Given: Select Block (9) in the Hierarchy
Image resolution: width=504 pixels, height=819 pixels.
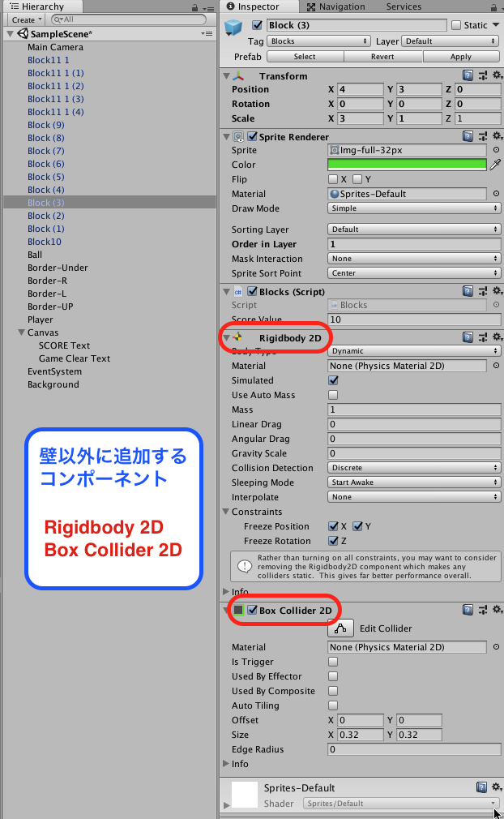Looking at the screenshot, I should (45, 125).
